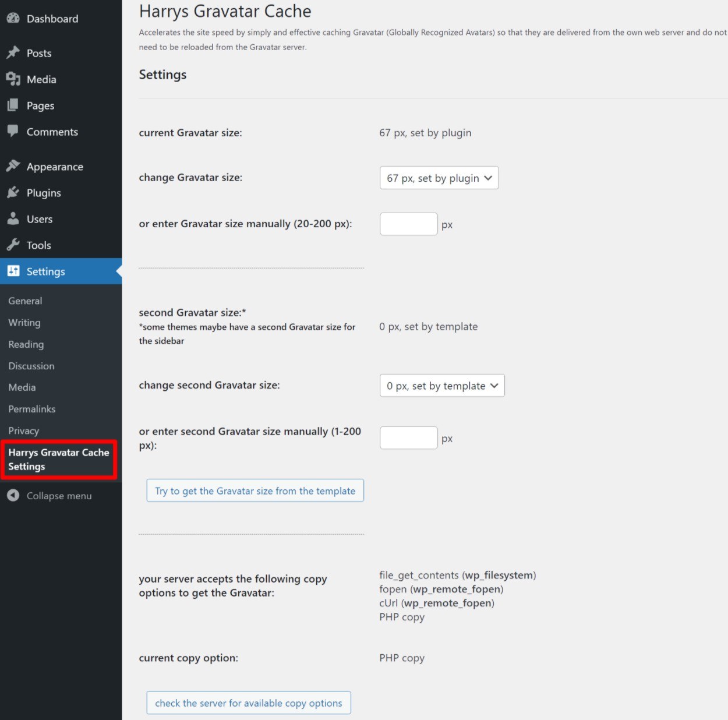Open General settings submenu
Screen dimensions: 728x720
pos(25,301)
